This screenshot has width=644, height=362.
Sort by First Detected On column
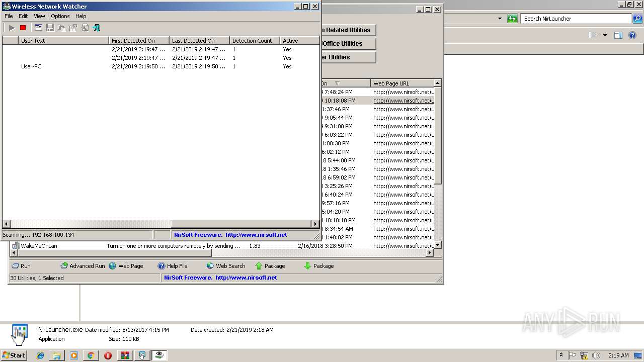click(139, 41)
